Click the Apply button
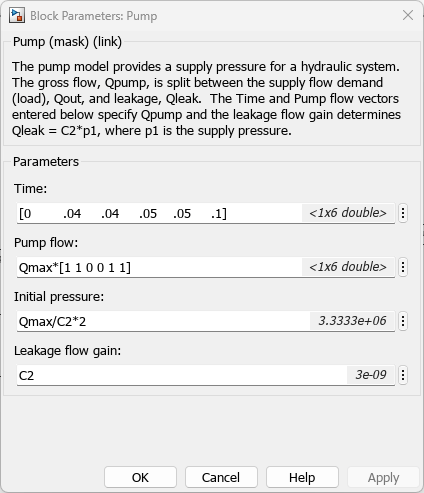Screen dimensions: 424x493 383,477
